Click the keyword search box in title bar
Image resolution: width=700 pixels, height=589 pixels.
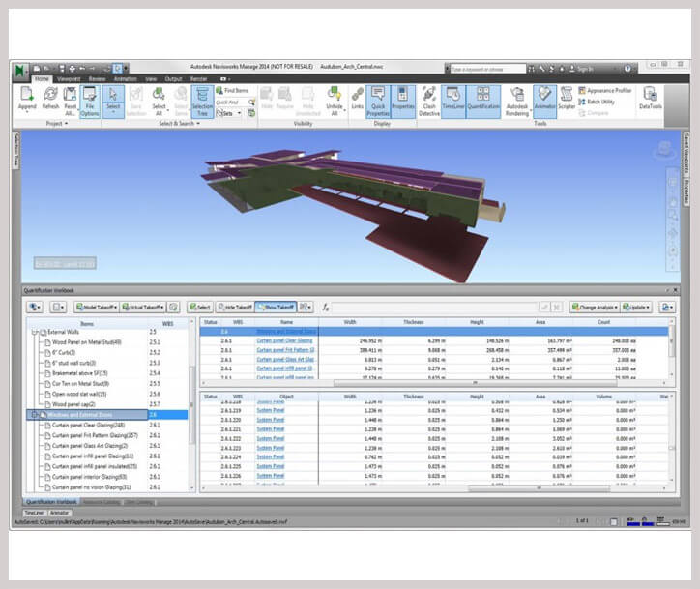488,70
